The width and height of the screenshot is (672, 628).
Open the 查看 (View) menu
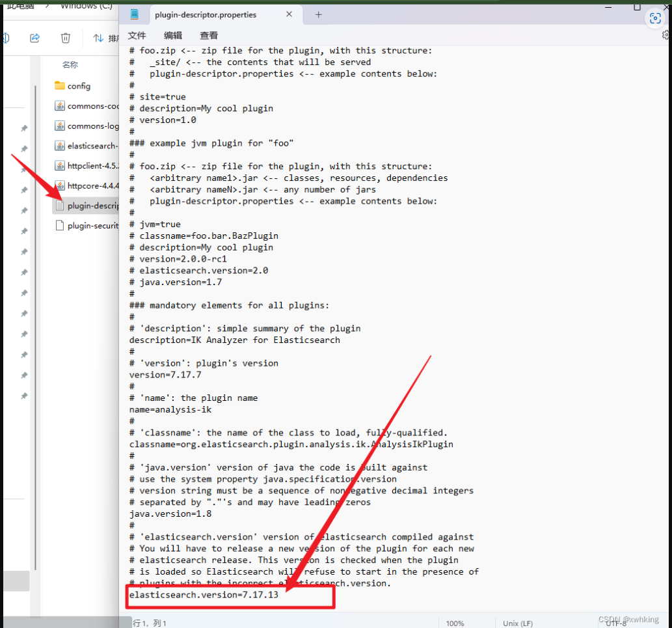click(x=209, y=35)
